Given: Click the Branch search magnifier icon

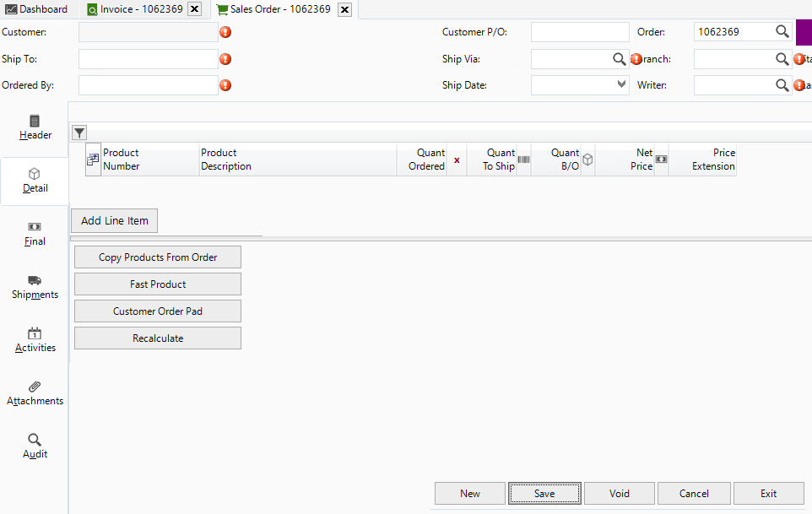Looking at the screenshot, I should [x=782, y=59].
